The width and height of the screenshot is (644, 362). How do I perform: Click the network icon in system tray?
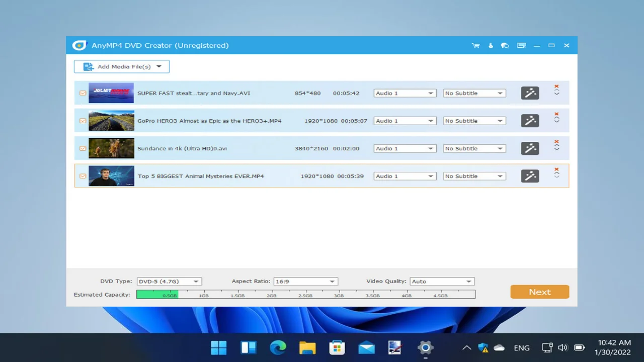pos(547,347)
